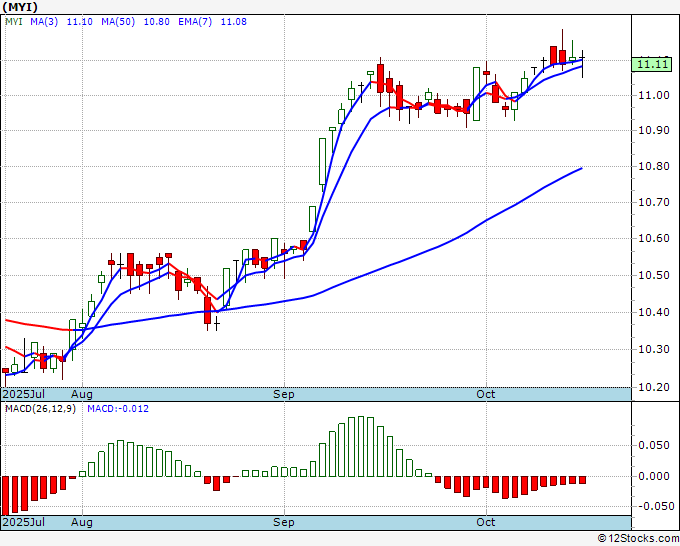Viewport: 680px width, 546px height.
Task: Click the Aug marker on price timeline
Action: coord(82,394)
